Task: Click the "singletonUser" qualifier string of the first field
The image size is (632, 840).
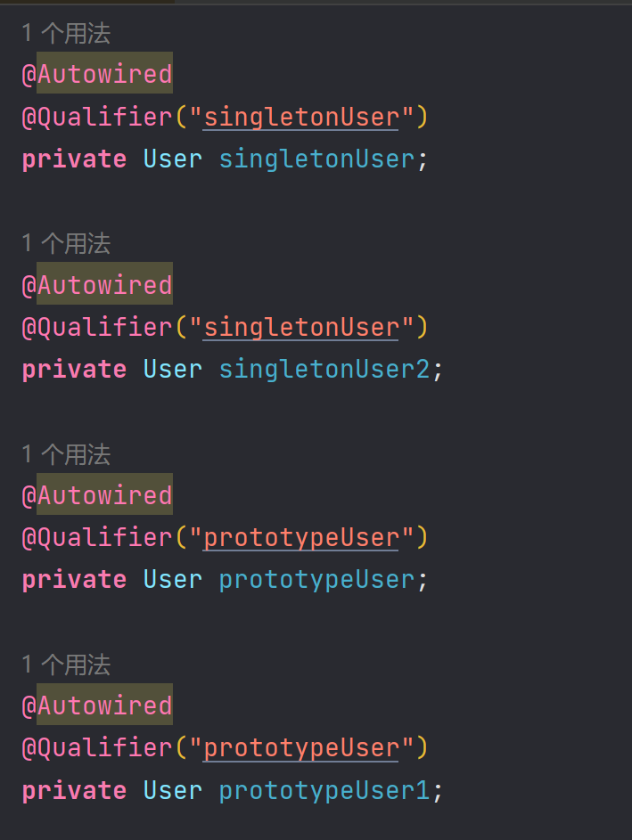Action: [301, 117]
